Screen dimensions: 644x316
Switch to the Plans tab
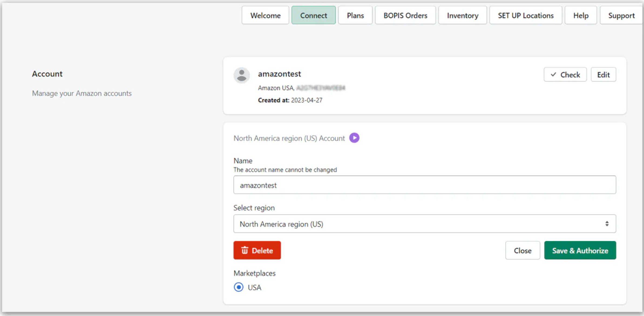(355, 15)
